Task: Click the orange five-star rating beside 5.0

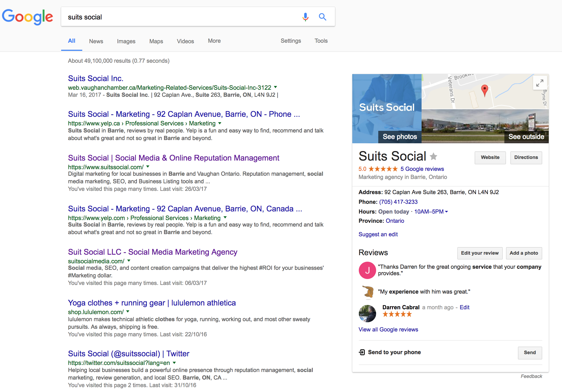Action: coord(383,169)
